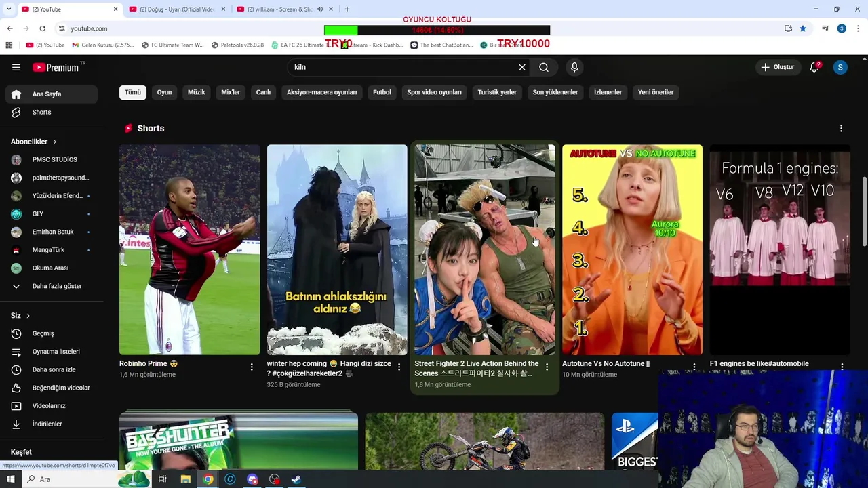Open the YouTube hamburger guide menu
Image resolution: width=868 pixels, height=488 pixels.
[16, 67]
